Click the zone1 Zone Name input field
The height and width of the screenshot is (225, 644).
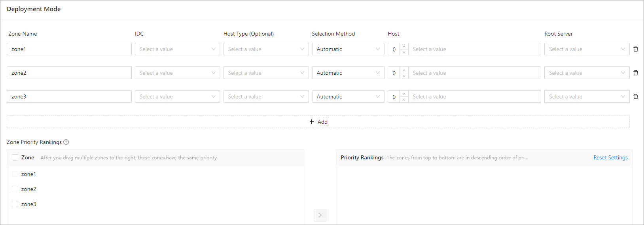(x=69, y=49)
